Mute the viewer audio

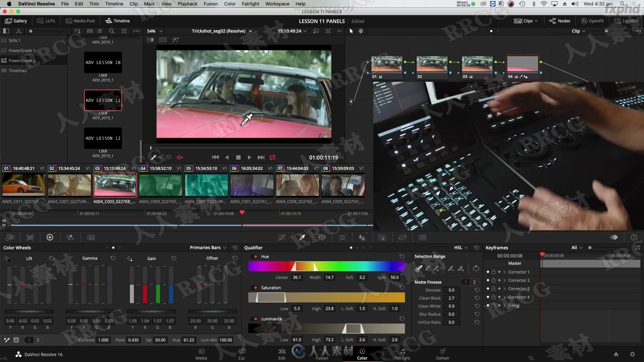[180, 157]
